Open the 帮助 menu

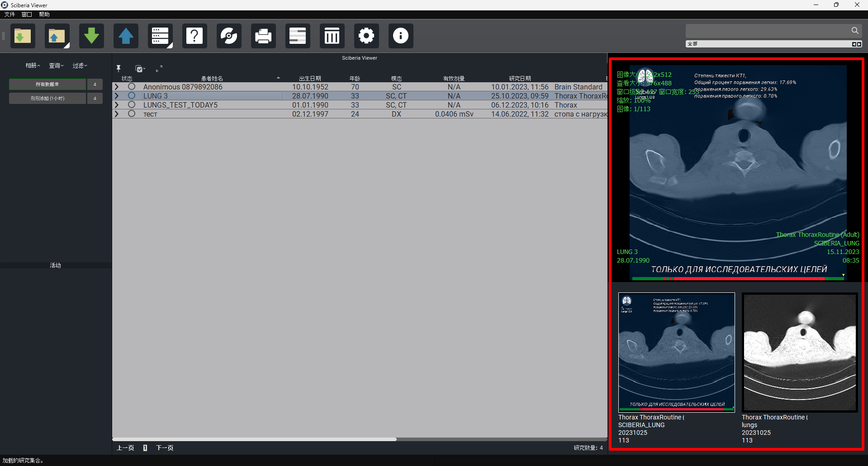point(44,14)
